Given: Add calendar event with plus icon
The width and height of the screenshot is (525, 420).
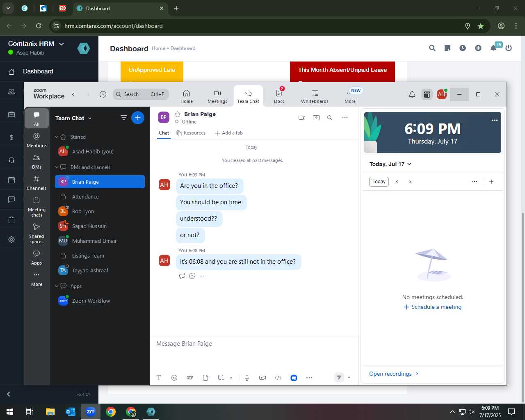Looking at the screenshot, I should [x=491, y=182].
